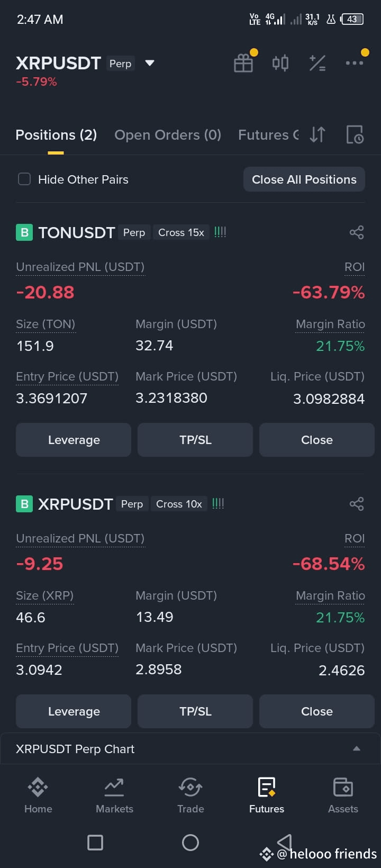
Task: Open the three-dots more options menu
Action: (x=355, y=62)
